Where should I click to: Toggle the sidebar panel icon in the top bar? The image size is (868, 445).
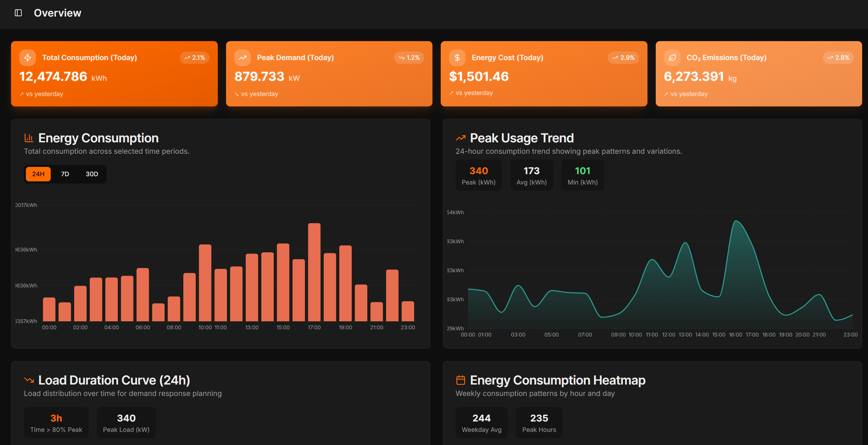pos(19,12)
